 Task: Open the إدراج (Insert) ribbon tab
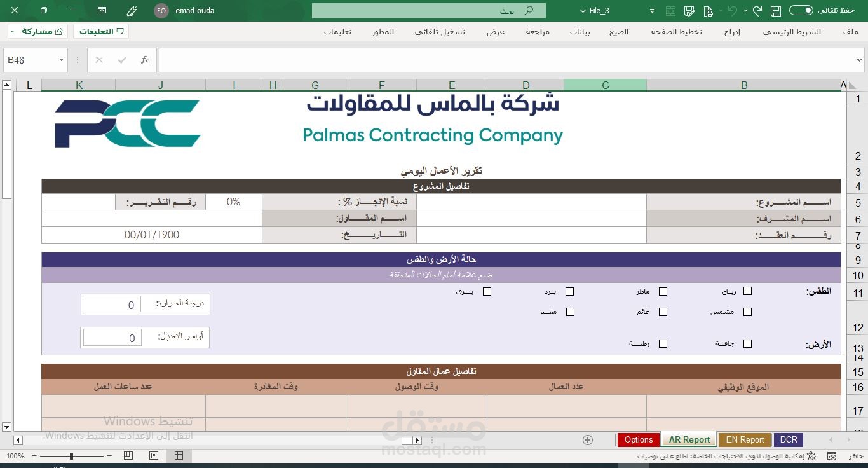click(x=733, y=31)
